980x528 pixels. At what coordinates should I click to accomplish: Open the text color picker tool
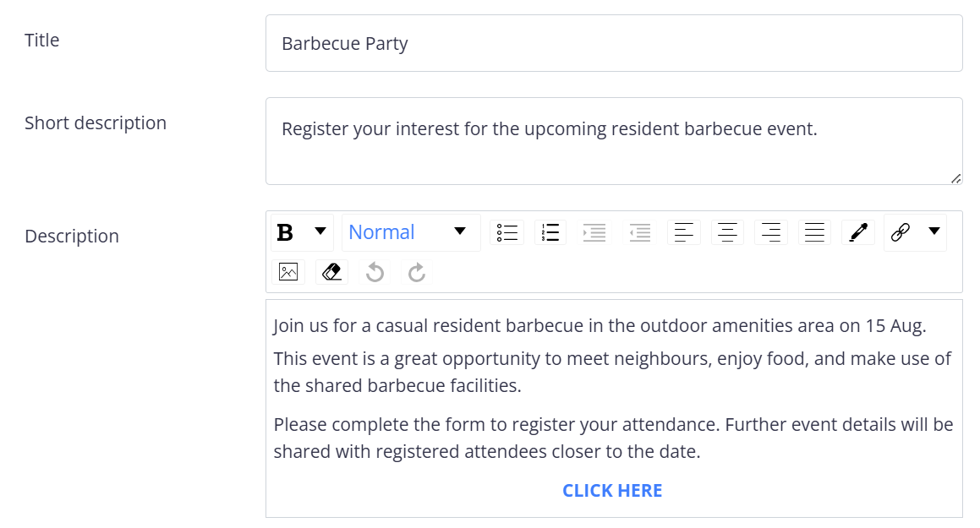(858, 233)
